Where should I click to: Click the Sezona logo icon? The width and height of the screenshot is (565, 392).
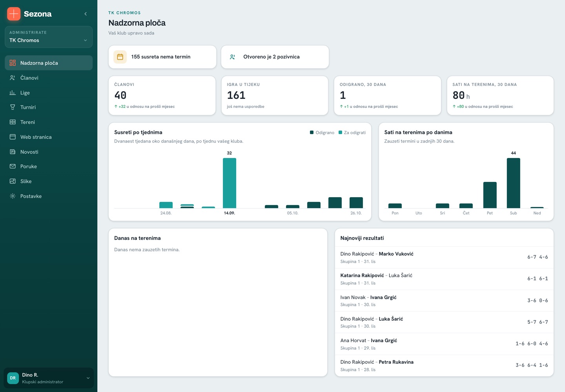tap(14, 14)
